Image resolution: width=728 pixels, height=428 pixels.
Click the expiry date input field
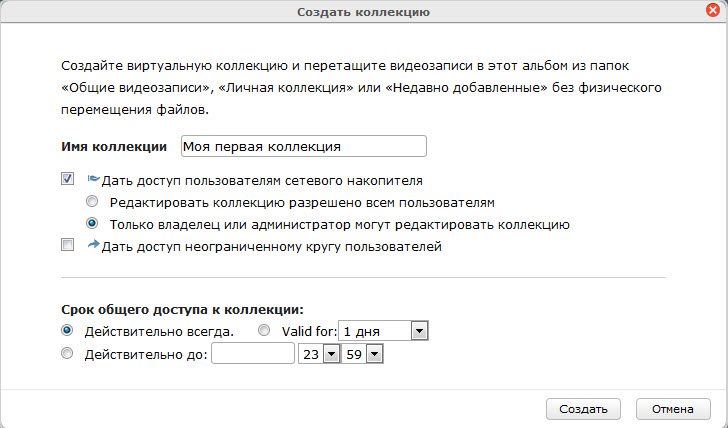tap(253, 354)
